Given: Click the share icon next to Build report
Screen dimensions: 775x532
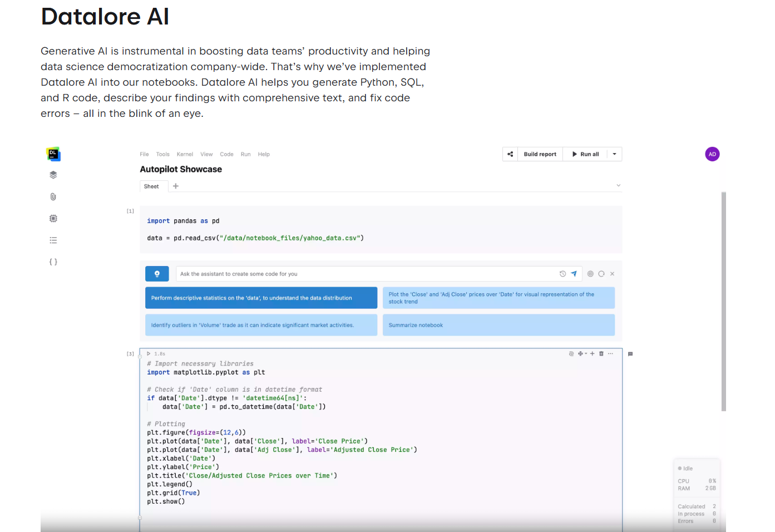Looking at the screenshot, I should pyautogui.click(x=510, y=154).
